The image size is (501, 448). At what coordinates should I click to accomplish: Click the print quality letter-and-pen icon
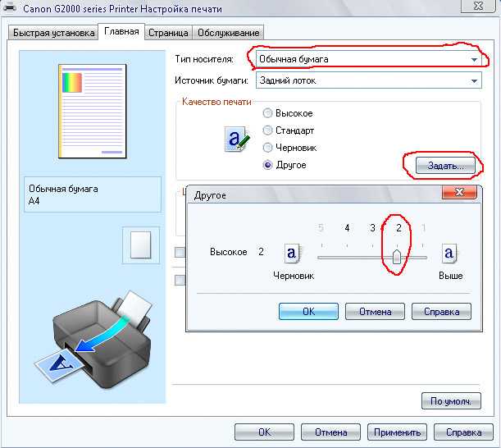coord(237,139)
